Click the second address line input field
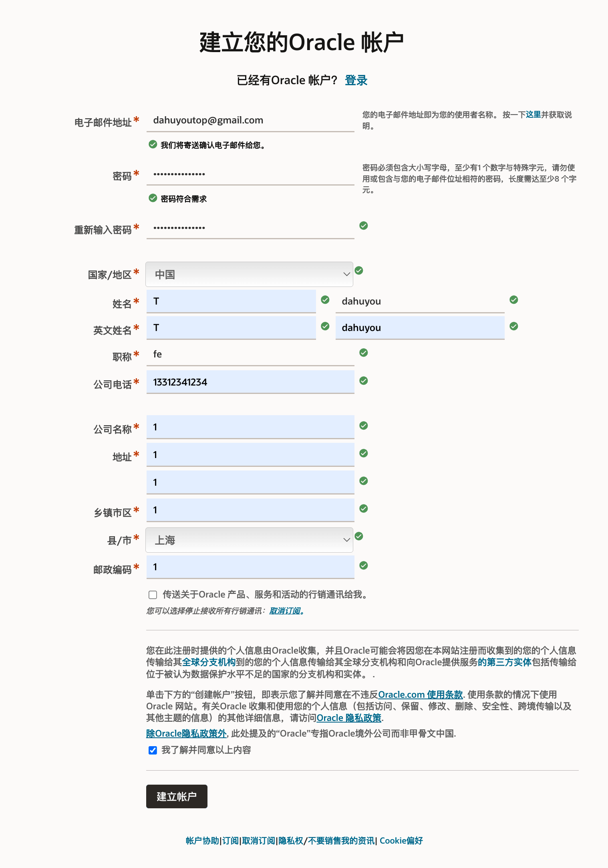The height and width of the screenshot is (868, 608). click(250, 482)
